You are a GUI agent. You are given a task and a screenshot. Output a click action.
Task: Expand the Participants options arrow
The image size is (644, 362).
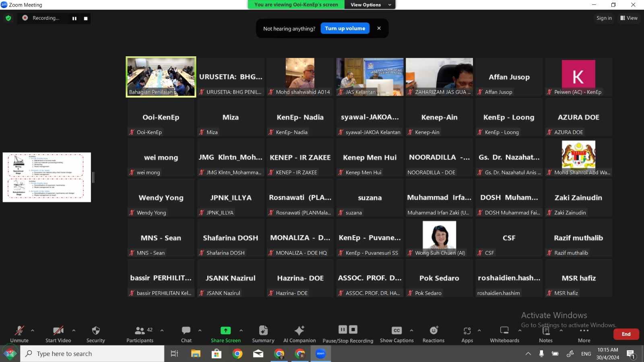pyautogui.click(x=162, y=330)
